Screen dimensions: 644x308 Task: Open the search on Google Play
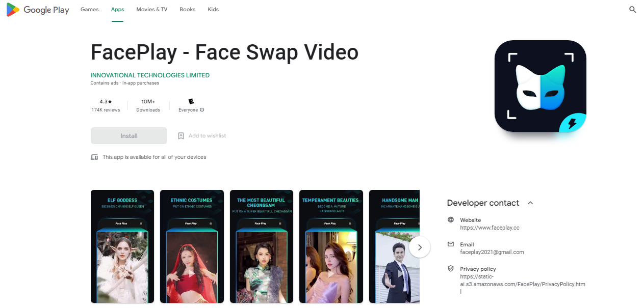(x=632, y=9)
